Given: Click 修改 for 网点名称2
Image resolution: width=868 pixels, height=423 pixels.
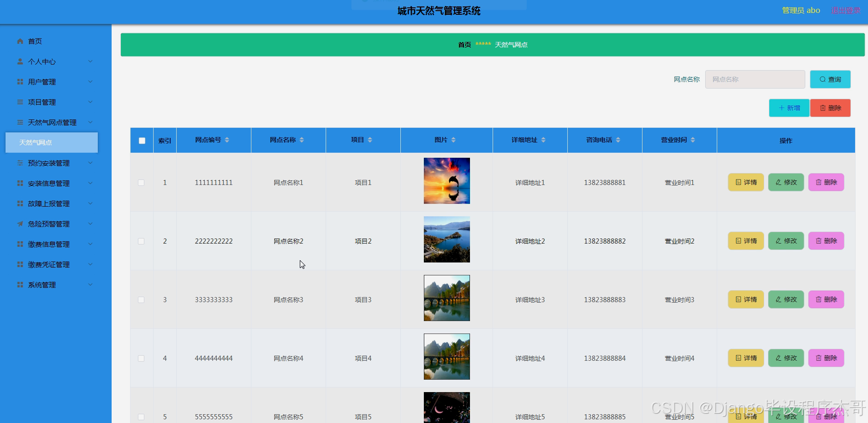Looking at the screenshot, I should click(786, 241).
